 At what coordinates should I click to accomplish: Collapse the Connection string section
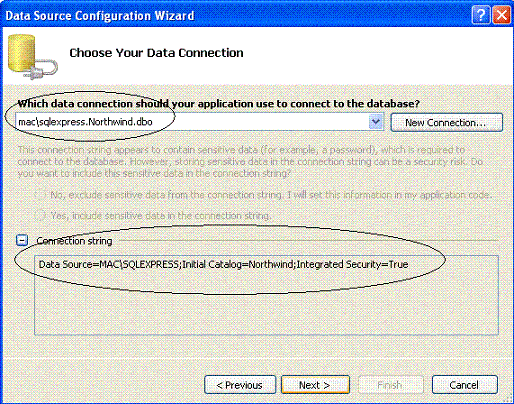tap(22, 240)
